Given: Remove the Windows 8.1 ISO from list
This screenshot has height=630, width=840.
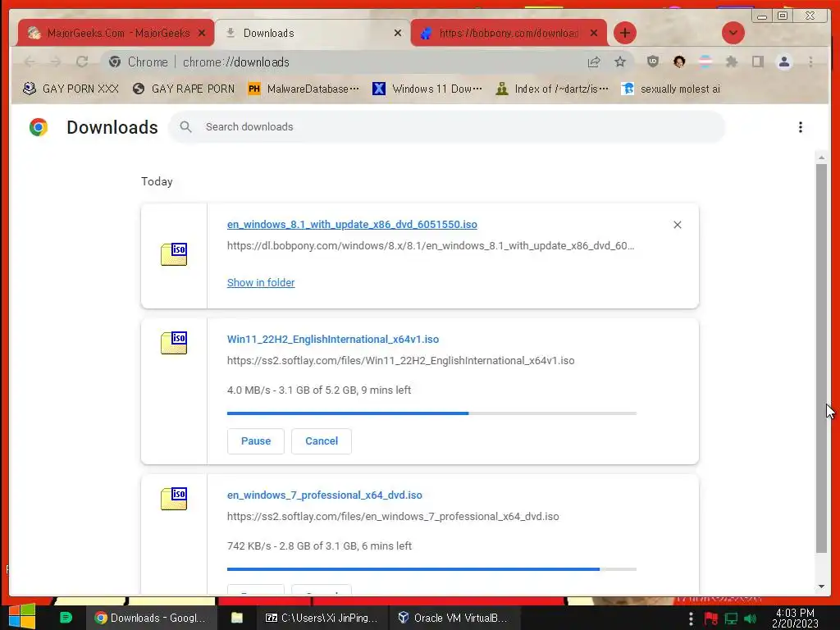Looking at the screenshot, I should coord(677,225).
